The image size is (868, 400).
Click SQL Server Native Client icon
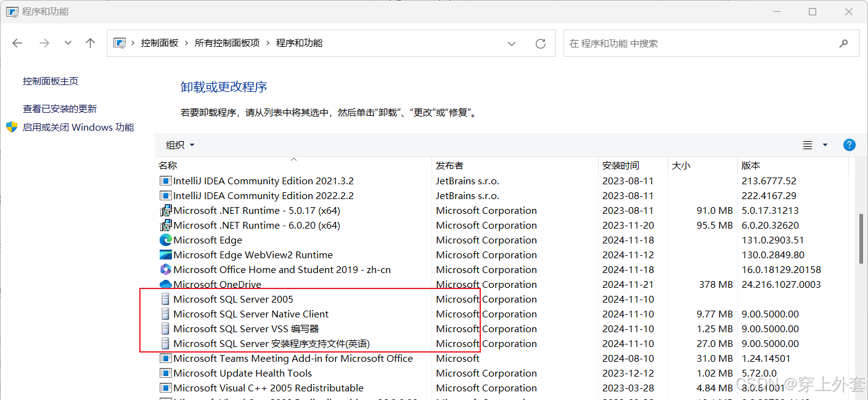pyautogui.click(x=165, y=314)
